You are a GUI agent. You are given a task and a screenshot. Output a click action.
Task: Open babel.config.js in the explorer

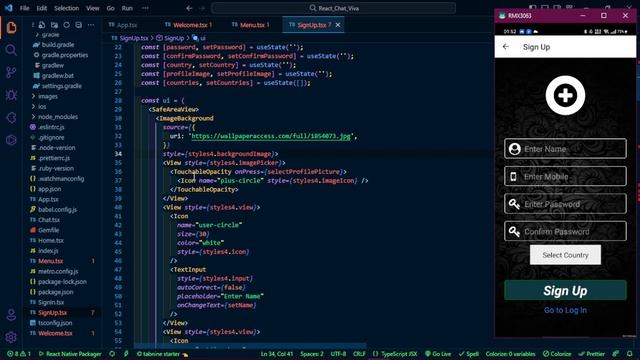point(57,210)
